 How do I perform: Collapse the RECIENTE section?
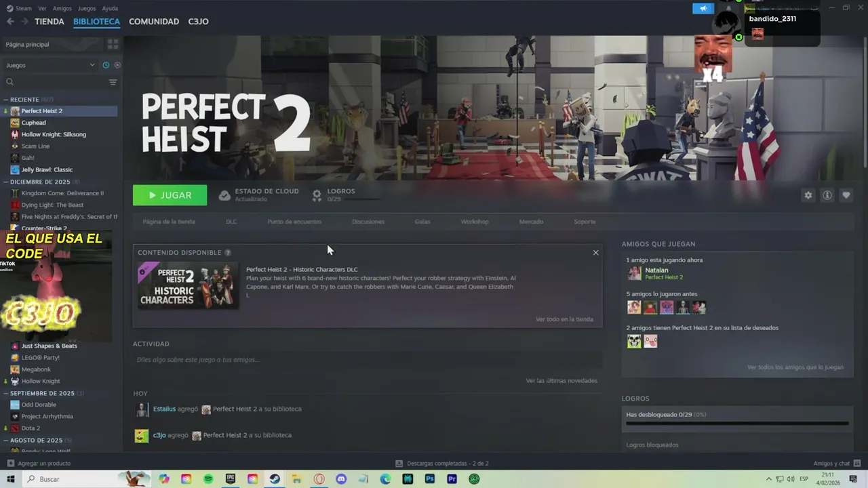pos(5,100)
